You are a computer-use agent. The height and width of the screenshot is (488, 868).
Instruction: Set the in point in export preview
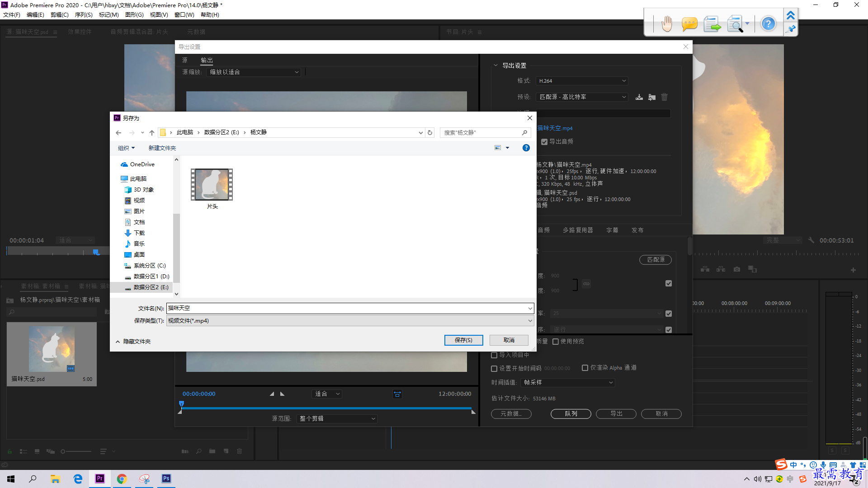(x=272, y=394)
